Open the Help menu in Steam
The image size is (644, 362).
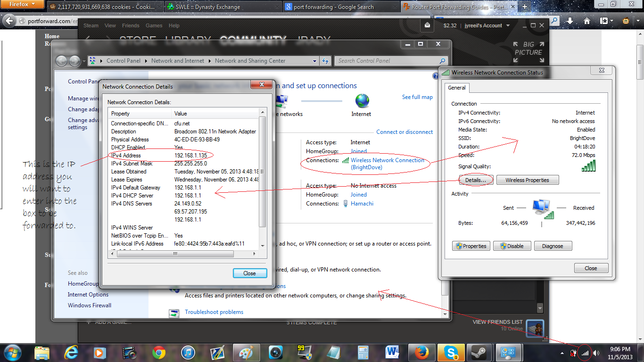[x=174, y=25]
